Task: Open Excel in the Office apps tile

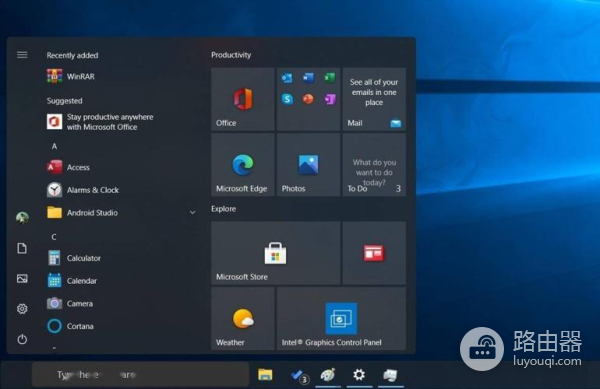Action: tap(329, 78)
